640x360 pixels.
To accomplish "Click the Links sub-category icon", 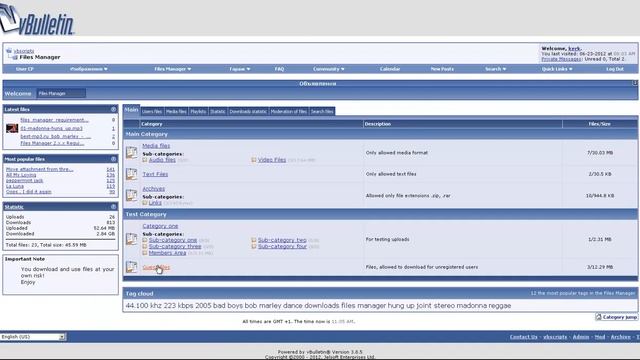I will 145,203.
